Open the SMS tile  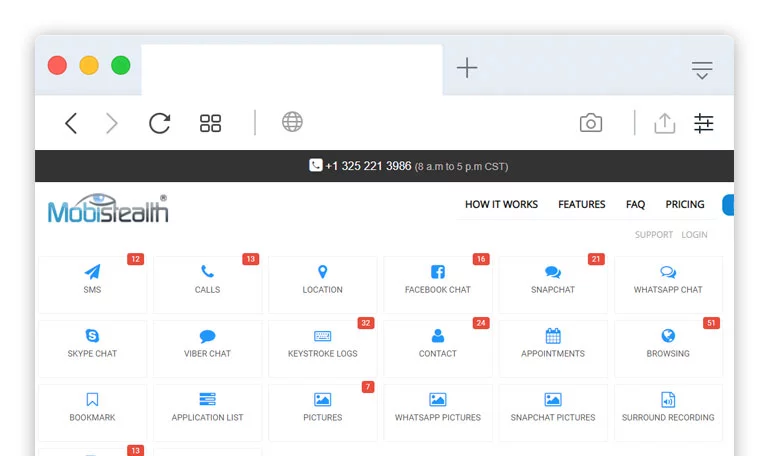click(92, 284)
